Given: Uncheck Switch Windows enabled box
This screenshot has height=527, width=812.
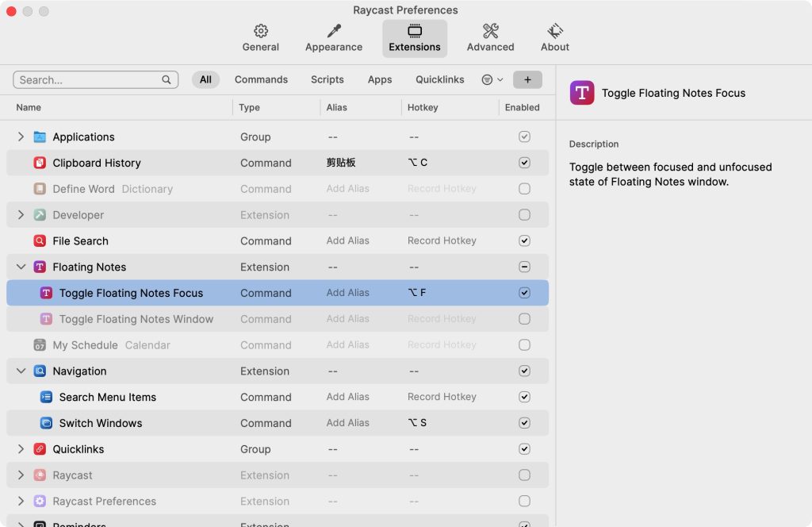Looking at the screenshot, I should (524, 423).
